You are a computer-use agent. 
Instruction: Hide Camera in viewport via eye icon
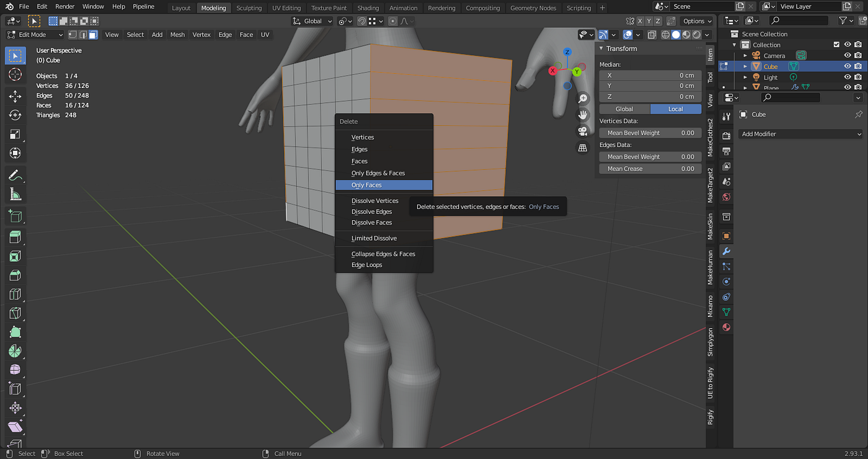click(x=848, y=55)
